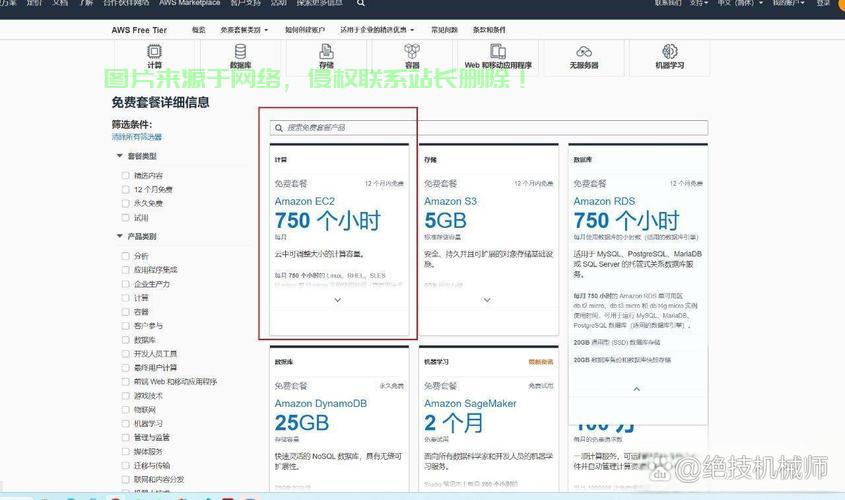
Task: Click the AWS Free Tier title link
Action: [139, 30]
